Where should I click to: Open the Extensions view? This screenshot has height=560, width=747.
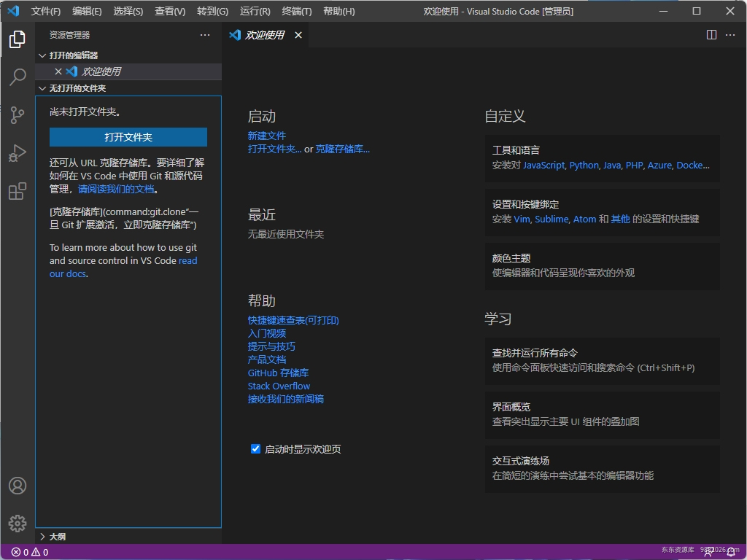(x=17, y=191)
